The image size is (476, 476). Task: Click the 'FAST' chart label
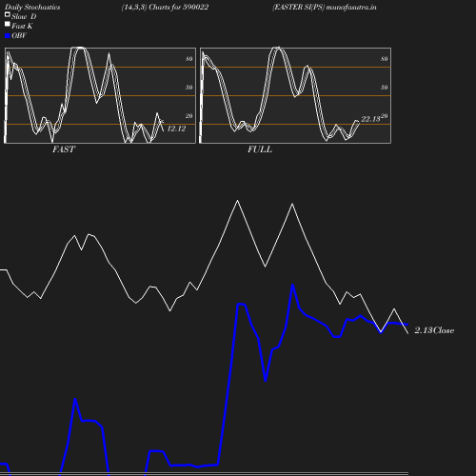(x=64, y=149)
